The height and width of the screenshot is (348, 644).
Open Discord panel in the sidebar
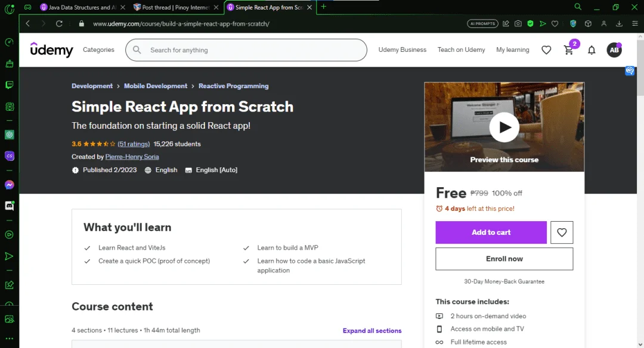(9, 206)
